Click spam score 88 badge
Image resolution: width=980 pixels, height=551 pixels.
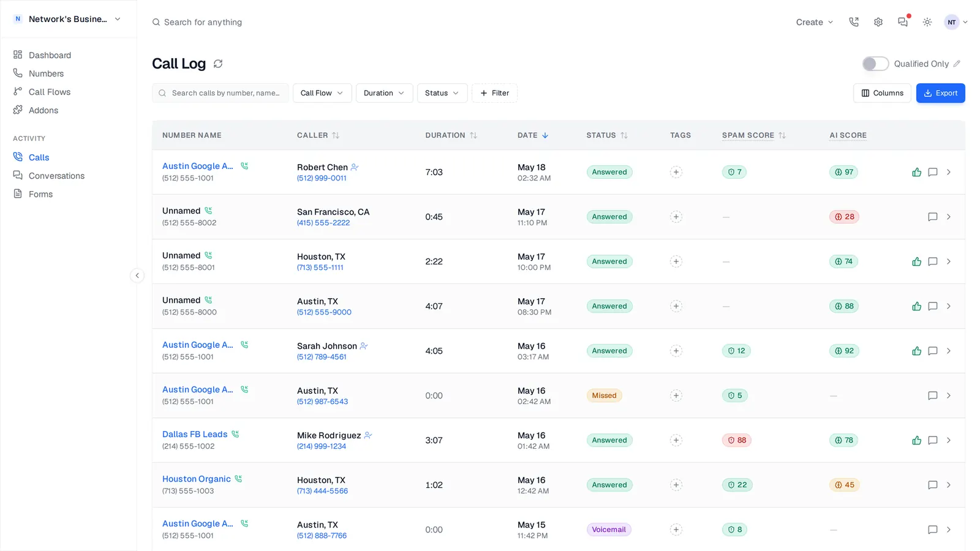point(737,440)
